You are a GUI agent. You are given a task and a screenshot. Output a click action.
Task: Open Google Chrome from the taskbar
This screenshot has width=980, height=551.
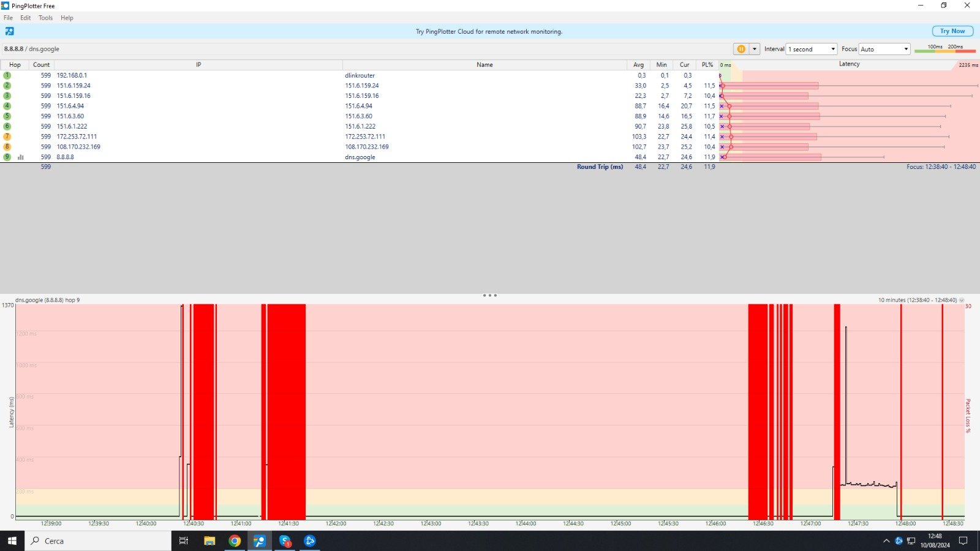pos(235,541)
